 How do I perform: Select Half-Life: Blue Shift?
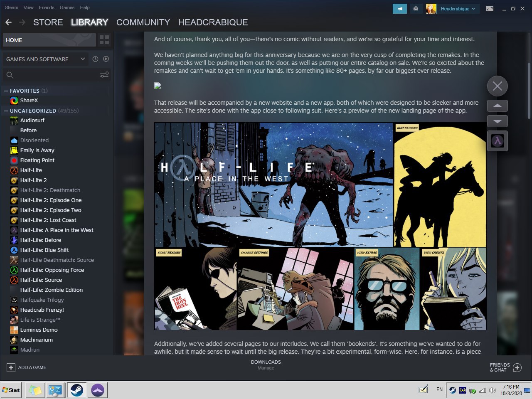click(x=44, y=250)
